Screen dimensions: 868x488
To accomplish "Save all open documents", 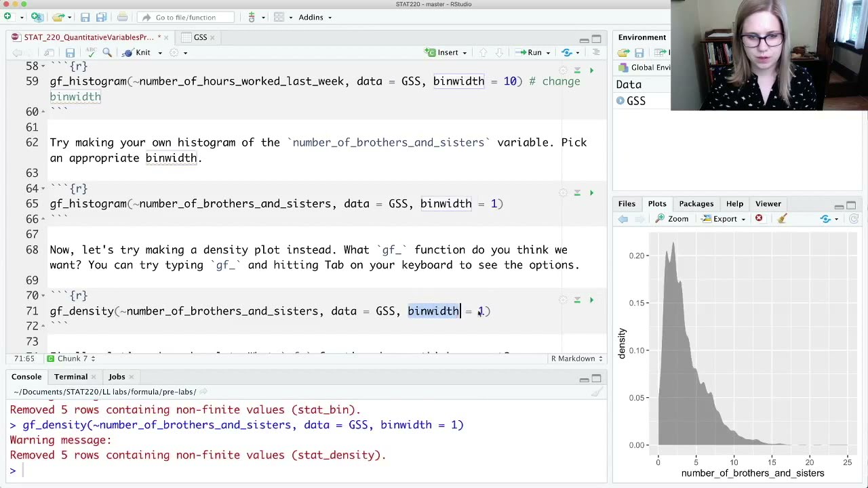I will (101, 17).
